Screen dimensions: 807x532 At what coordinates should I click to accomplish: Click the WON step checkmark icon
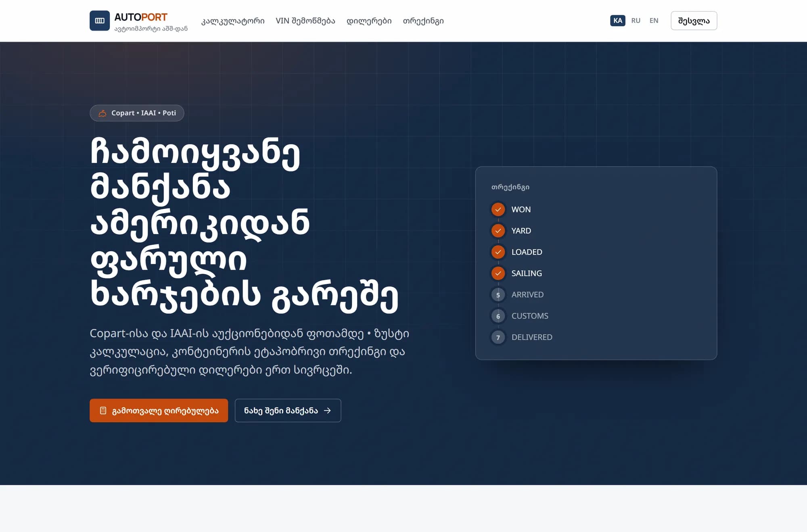click(498, 209)
